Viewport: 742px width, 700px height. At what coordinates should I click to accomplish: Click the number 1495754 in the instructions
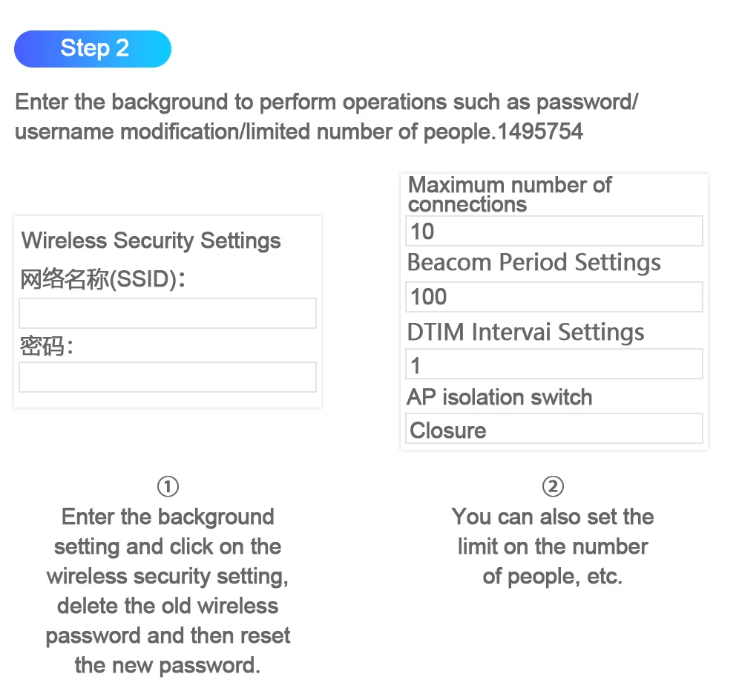[x=541, y=132]
